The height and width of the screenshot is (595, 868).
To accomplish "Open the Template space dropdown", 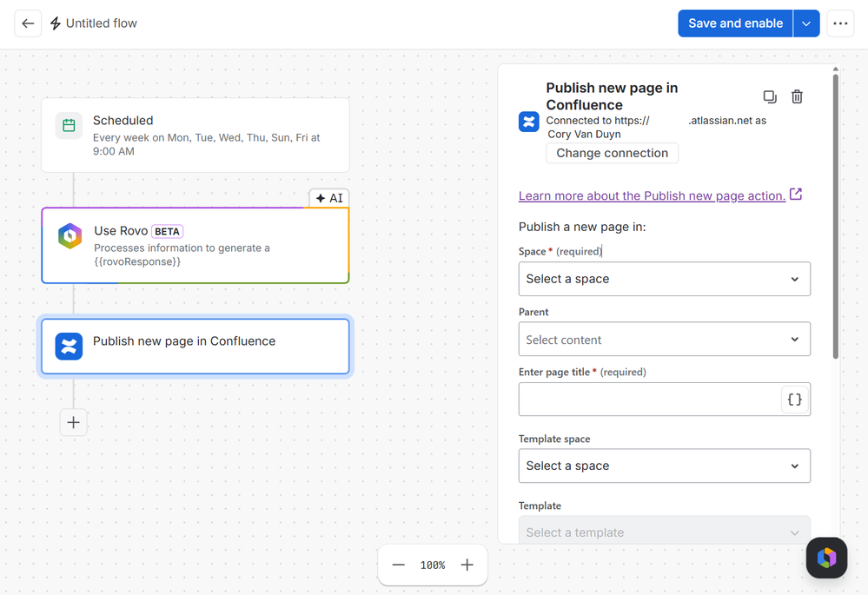I will [x=665, y=466].
